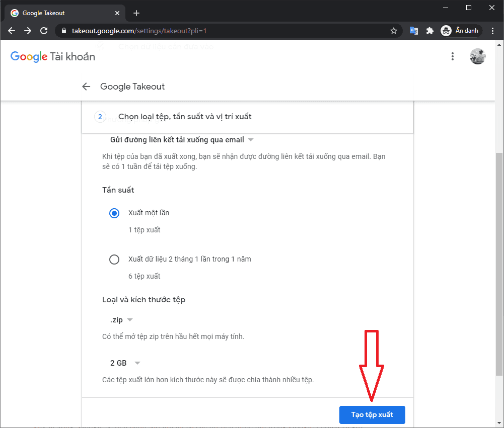Open the profile avatar picture
The width and height of the screenshot is (504, 428).
tap(477, 56)
